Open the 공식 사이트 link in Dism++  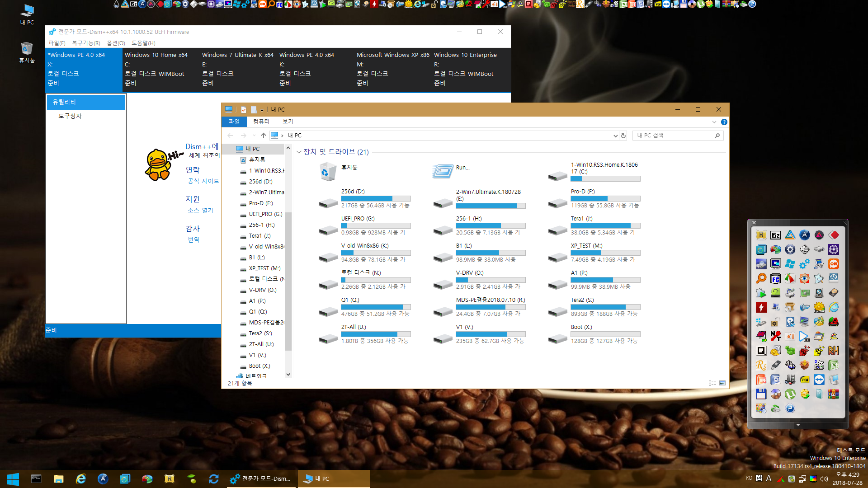(x=203, y=181)
